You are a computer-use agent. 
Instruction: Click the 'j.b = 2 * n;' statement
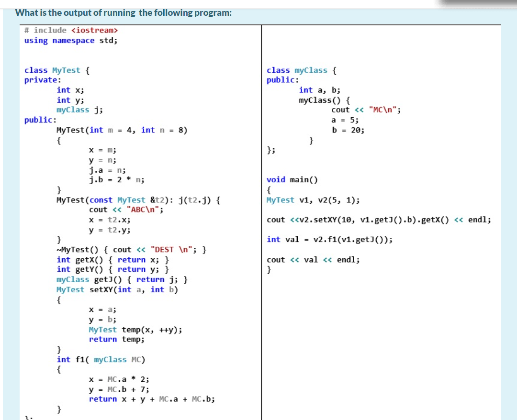[116, 180]
